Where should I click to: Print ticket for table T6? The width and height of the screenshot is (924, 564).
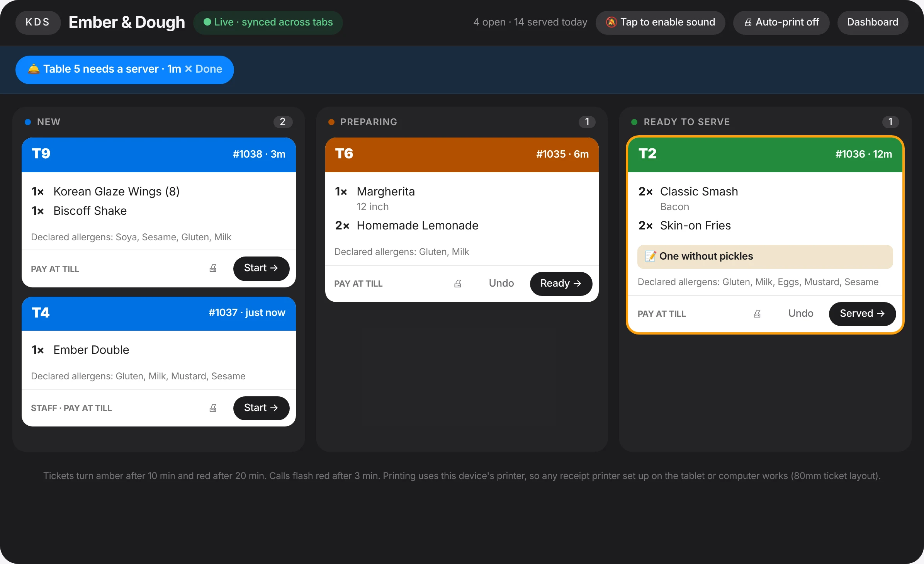458,284
